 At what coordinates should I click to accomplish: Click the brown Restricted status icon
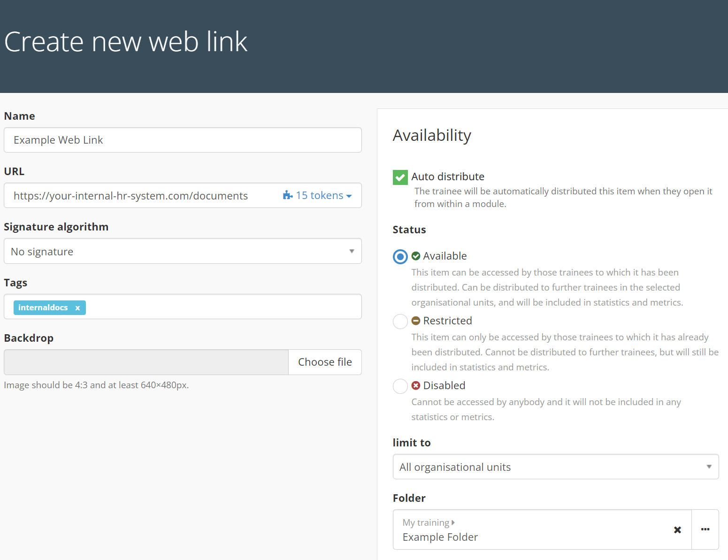(416, 321)
